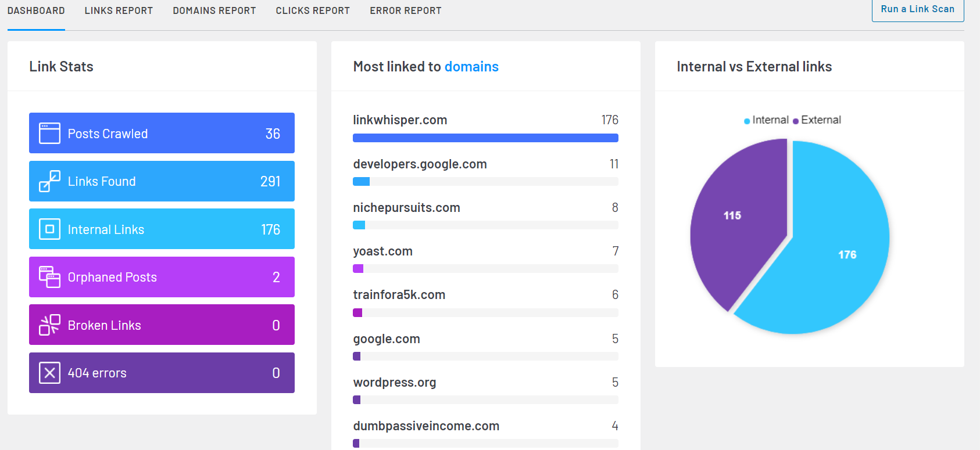Click the linkwhisper.com progress bar
Viewport: 980px width, 450px height.
485,138
